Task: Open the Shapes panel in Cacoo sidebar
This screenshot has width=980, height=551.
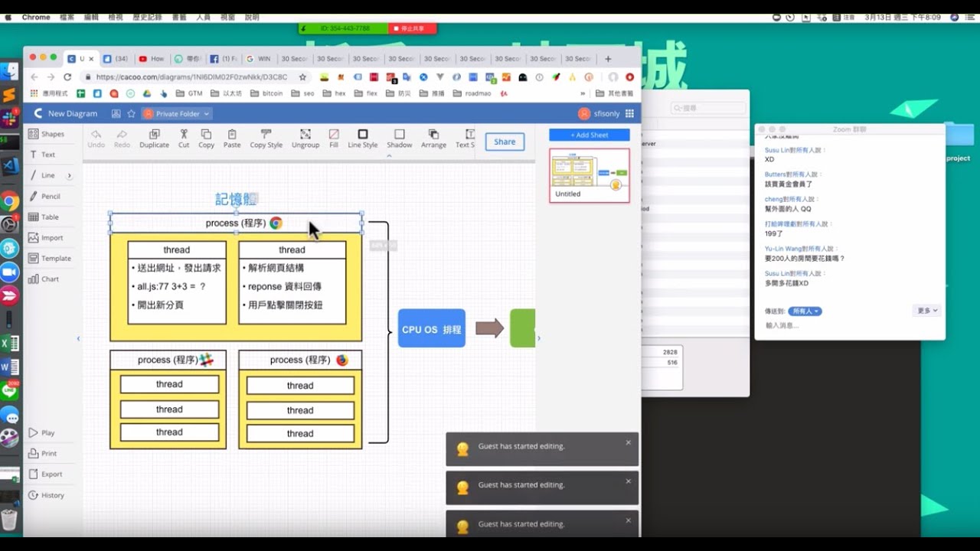Action: coord(47,134)
